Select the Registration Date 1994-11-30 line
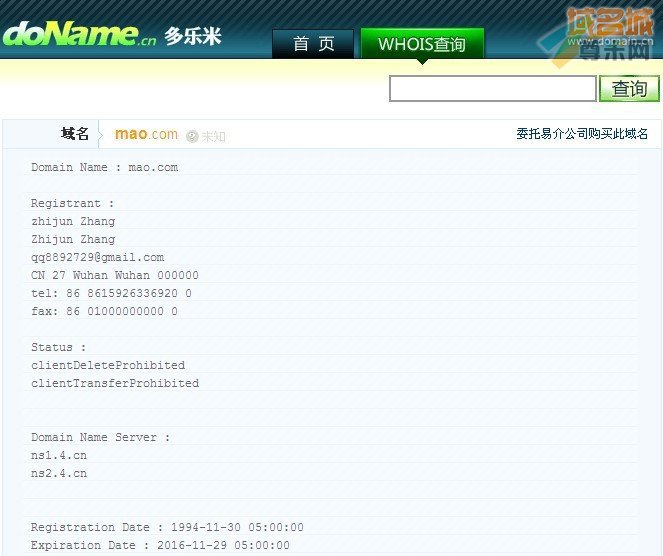The height and width of the screenshot is (556, 663). click(167, 527)
